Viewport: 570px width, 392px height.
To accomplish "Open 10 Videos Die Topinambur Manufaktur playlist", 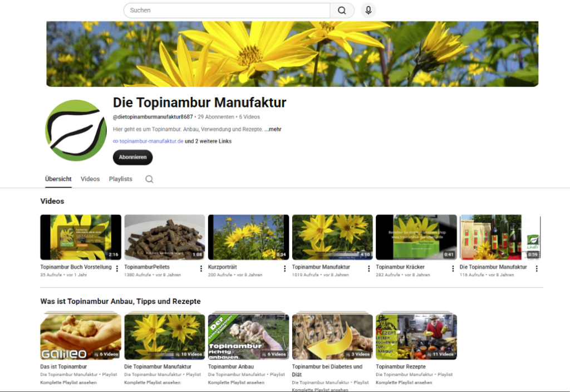I will point(165,337).
